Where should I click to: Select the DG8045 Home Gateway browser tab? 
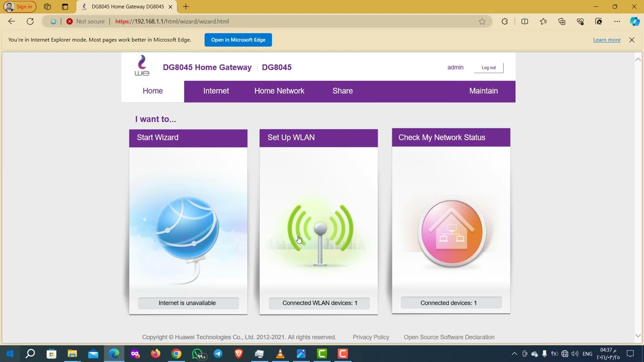coord(126,7)
